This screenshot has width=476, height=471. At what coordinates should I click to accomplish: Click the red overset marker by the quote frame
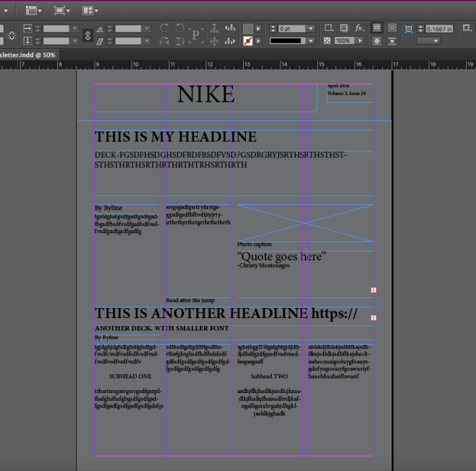tap(374, 290)
